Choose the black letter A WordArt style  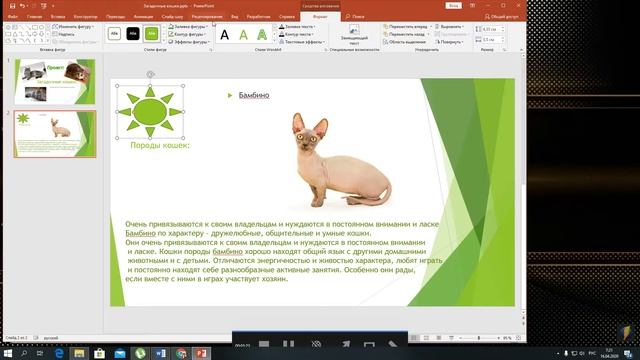[224, 35]
